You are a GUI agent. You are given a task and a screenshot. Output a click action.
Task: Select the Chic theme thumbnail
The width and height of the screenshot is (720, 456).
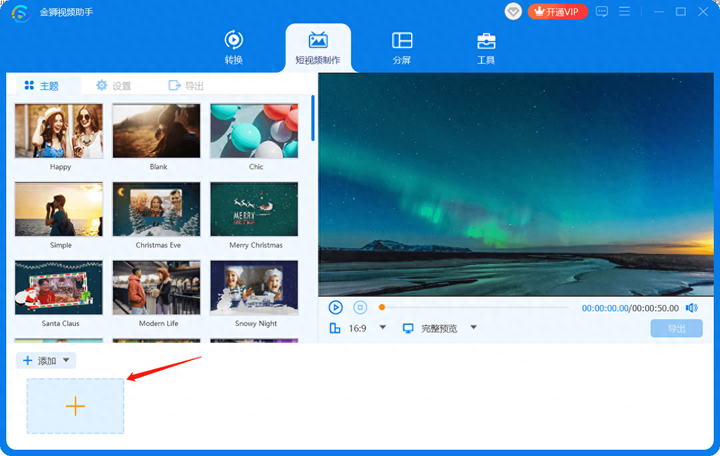click(254, 131)
